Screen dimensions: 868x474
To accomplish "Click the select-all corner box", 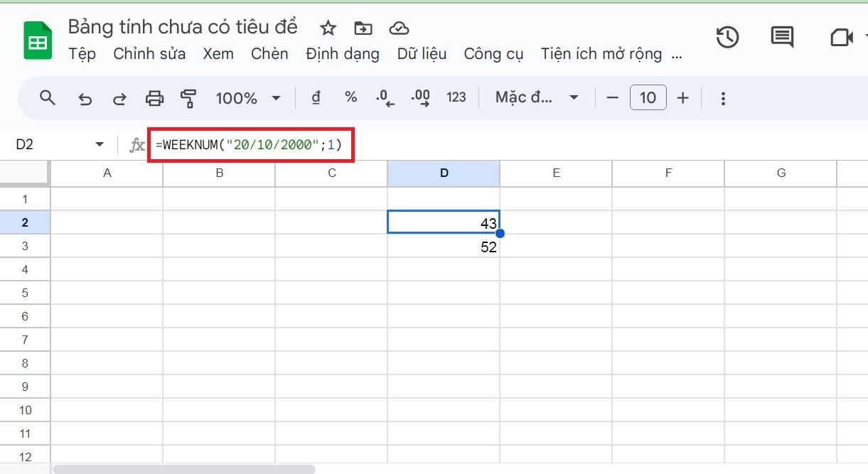I will coord(25,173).
